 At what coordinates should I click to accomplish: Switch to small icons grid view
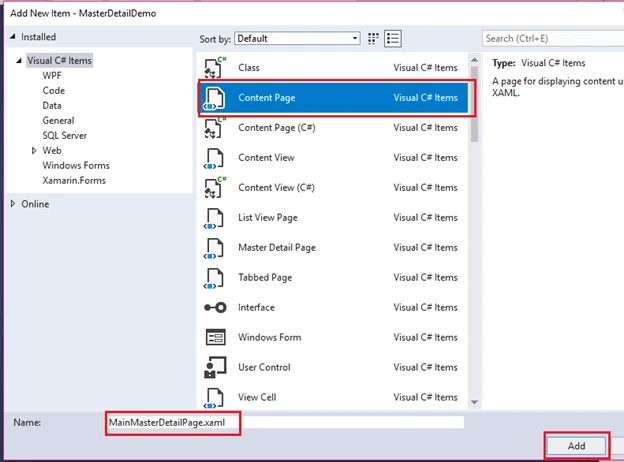pos(373,39)
